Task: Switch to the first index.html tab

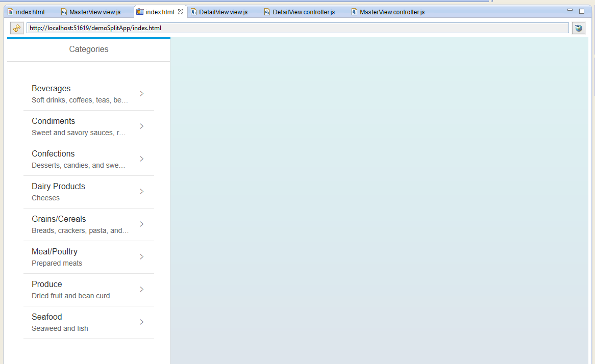Action: [26, 12]
